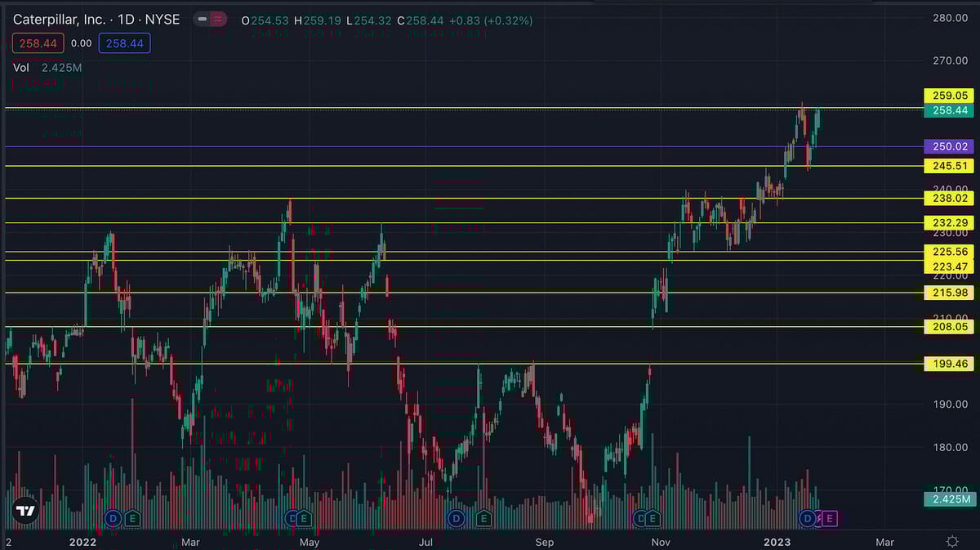980x550 pixels.
Task: Select the Vol indicator legend
Action: tap(21, 68)
